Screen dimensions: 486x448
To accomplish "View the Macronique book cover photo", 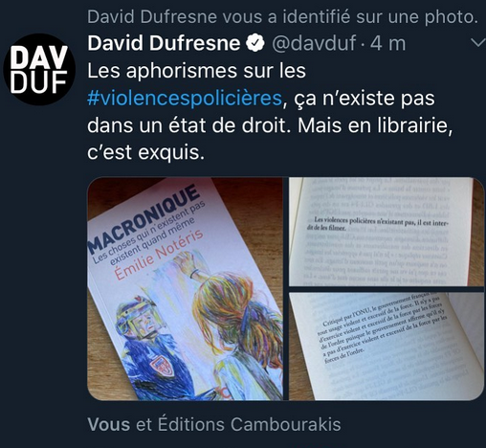I will pyautogui.click(x=185, y=289).
